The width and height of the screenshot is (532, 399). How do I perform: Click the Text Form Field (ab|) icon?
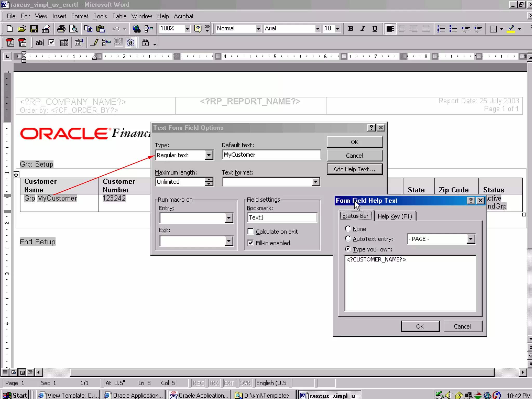(39, 42)
